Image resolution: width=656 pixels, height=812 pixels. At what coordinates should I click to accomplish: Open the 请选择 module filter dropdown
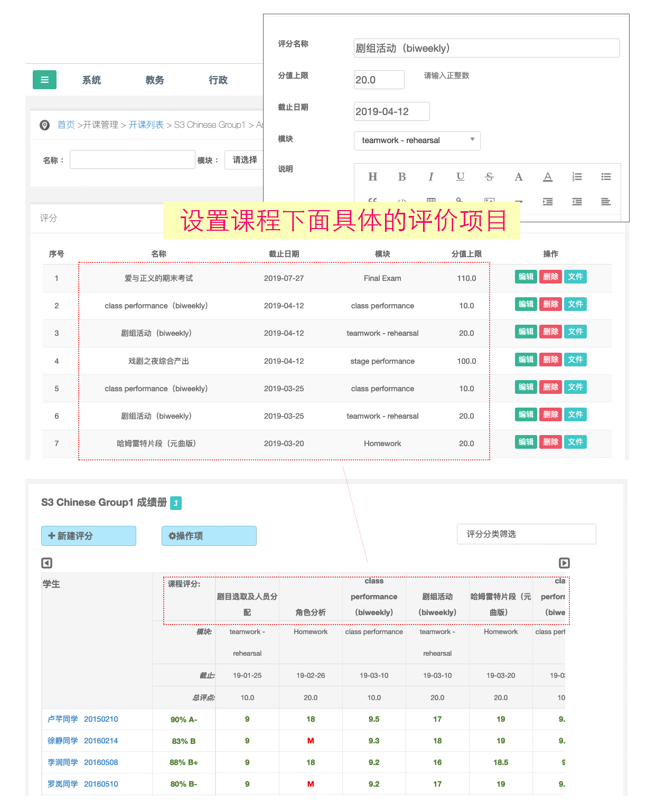tap(245, 160)
